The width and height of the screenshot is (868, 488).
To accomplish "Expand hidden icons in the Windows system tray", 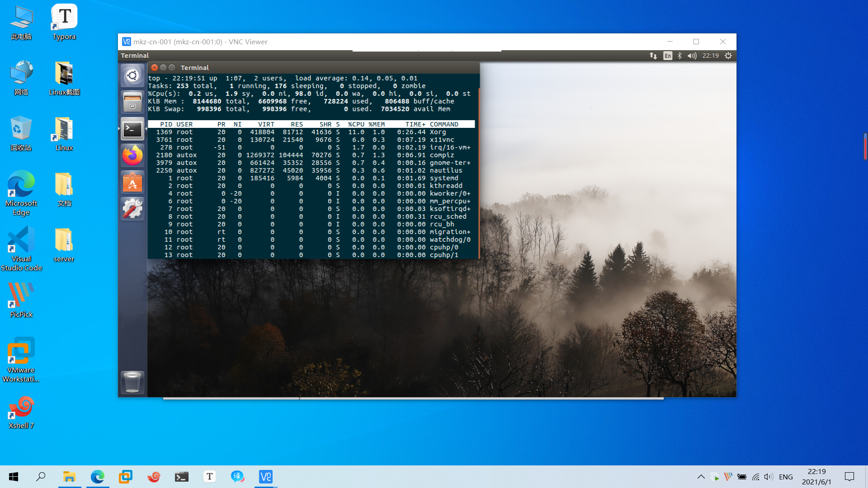I will [701, 477].
